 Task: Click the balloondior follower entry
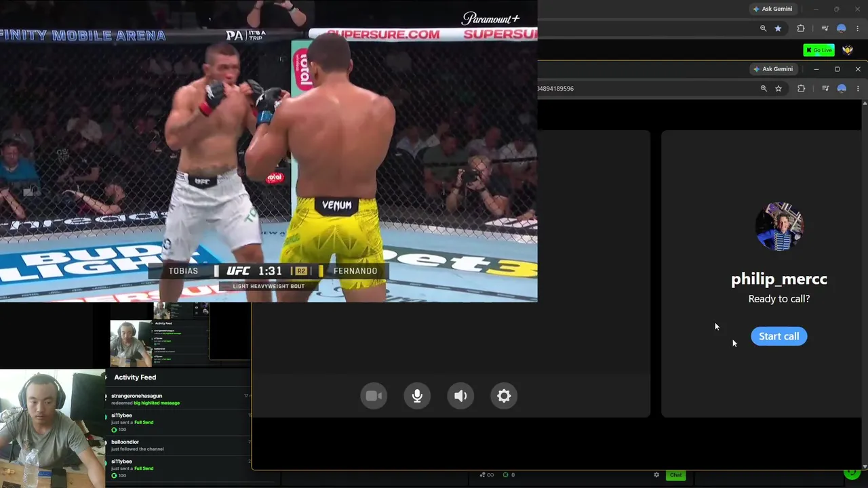pos(178,445)
